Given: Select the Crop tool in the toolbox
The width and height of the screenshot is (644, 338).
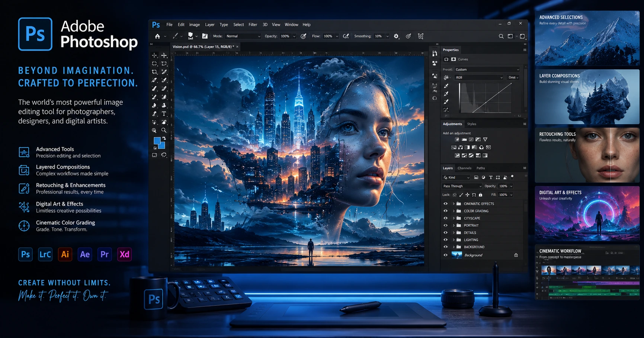Looking at the screenshot, I should [x=154, y=72].
